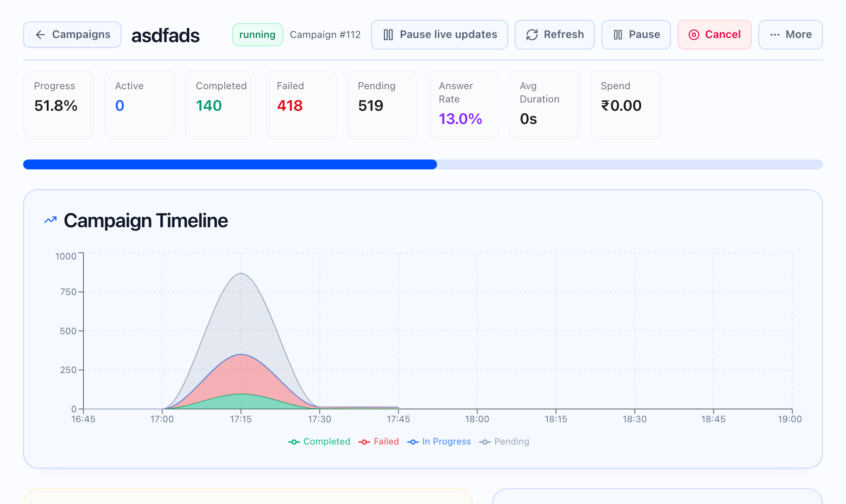Click the Campaign #112 label
This screenshot has width=846, height=504.
(325, 35)
